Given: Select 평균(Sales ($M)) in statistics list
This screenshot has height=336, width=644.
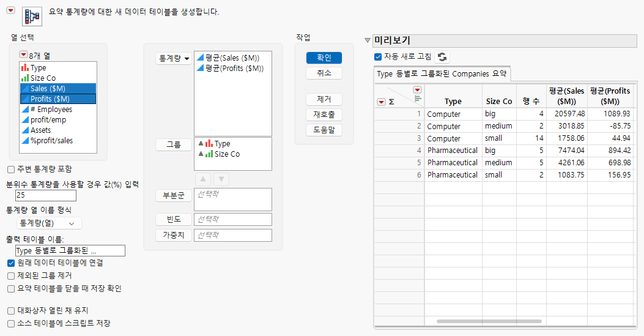Looking at the screenshot, I should click(x=232, y=58).
